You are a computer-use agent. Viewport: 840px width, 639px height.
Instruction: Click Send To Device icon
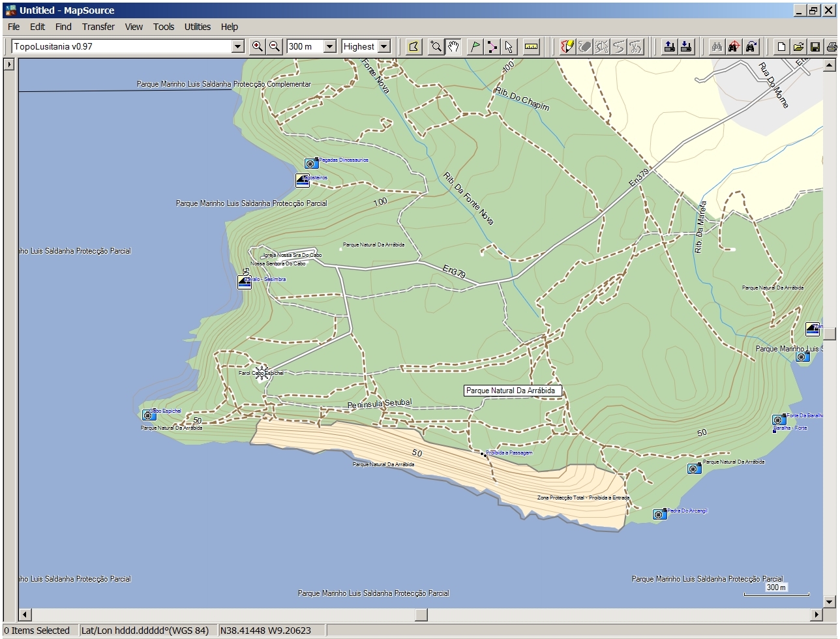tap(669, 46)
